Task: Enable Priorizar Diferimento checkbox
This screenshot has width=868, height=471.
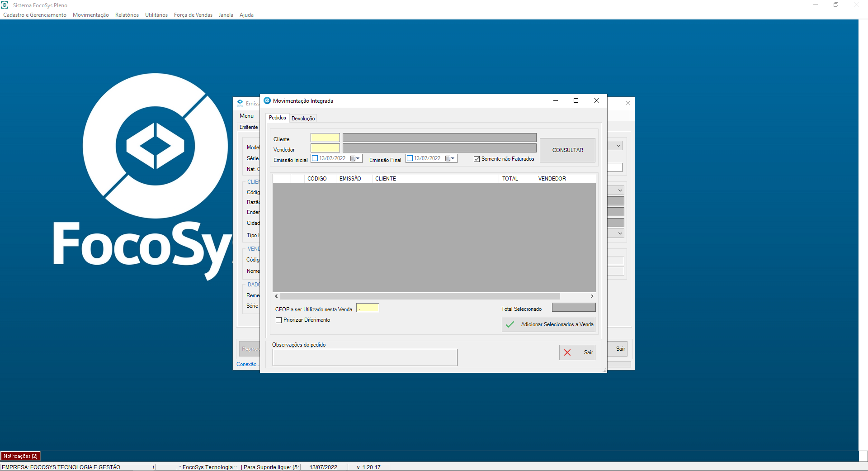Action: pyautogui.click(x=279, y=320)
